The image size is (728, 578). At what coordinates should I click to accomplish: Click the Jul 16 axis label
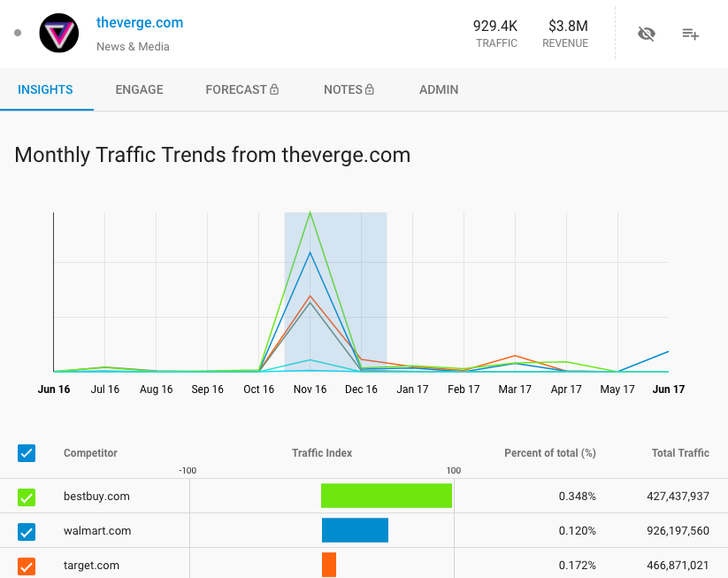coord(105,389)
